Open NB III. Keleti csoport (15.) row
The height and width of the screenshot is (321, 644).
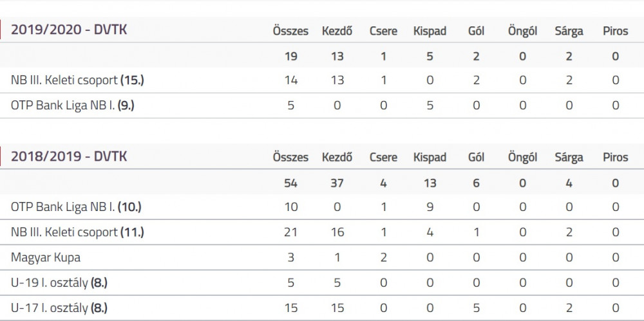pyautogui.click(x=322, y=80)
